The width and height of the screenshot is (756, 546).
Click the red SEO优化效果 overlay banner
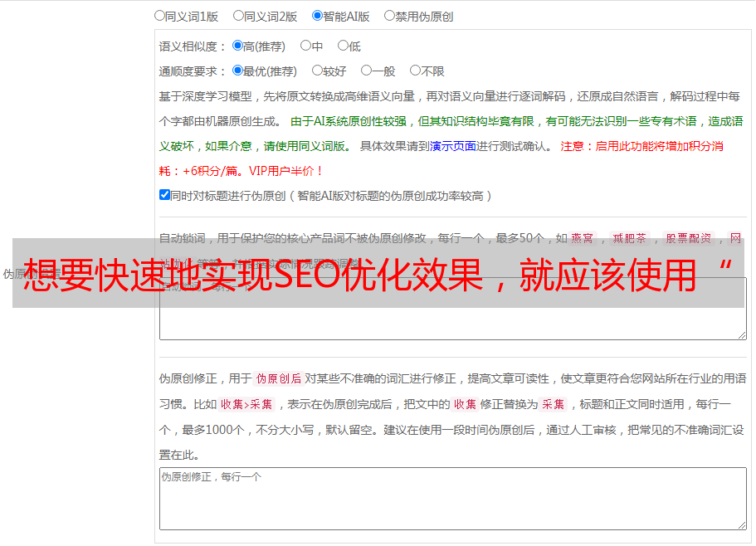pyautogui.click(x=378, y=273)
